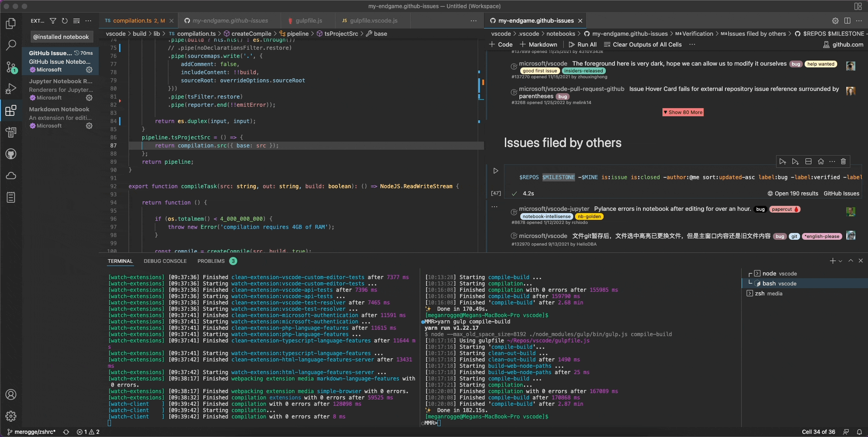Open the Extensions view icon
Viewport: 868px width, 437px height.
click(x=11, y=110)
